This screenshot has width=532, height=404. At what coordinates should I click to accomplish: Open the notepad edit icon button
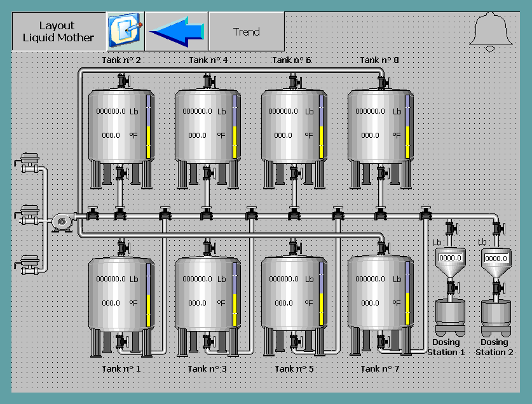point(126,32)
